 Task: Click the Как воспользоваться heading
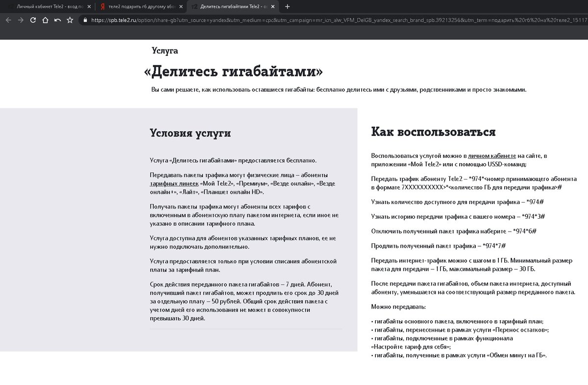(x=433, y=132)
